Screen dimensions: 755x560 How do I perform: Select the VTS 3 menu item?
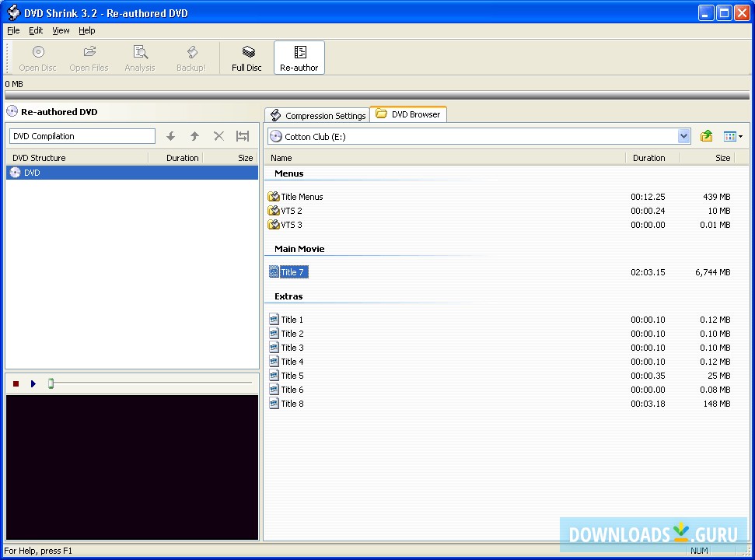[285, 224]
